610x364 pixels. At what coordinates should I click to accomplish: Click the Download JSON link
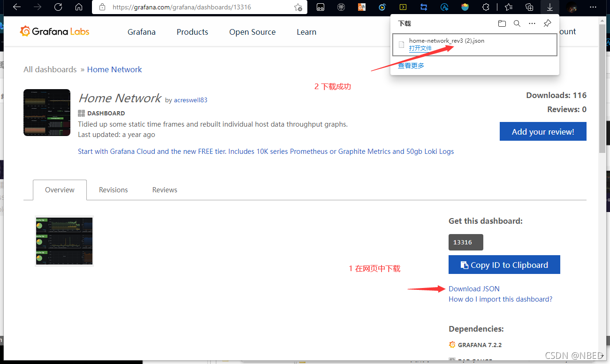pyautogui.click(x=474, y=288)
